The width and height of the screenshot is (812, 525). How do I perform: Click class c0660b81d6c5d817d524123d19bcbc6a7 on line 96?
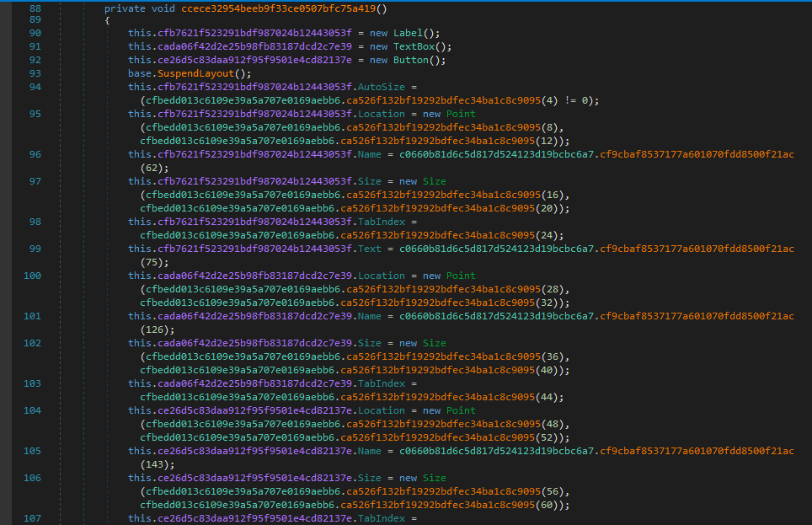click(496, 154)
